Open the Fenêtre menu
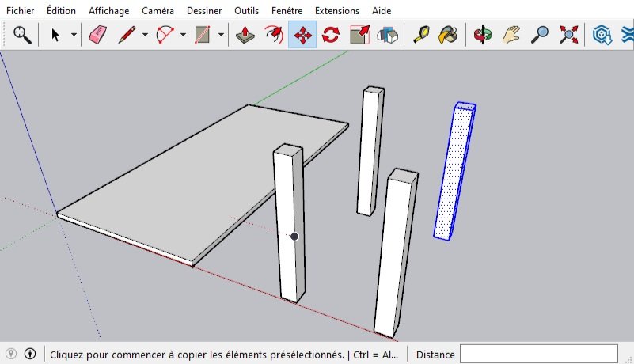634x364 pixels. 287,11
